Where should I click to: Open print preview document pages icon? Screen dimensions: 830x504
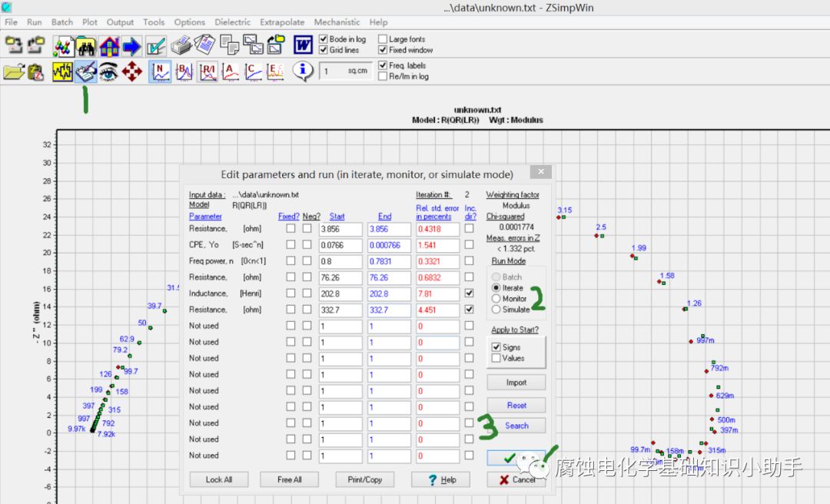click(204, 45)
